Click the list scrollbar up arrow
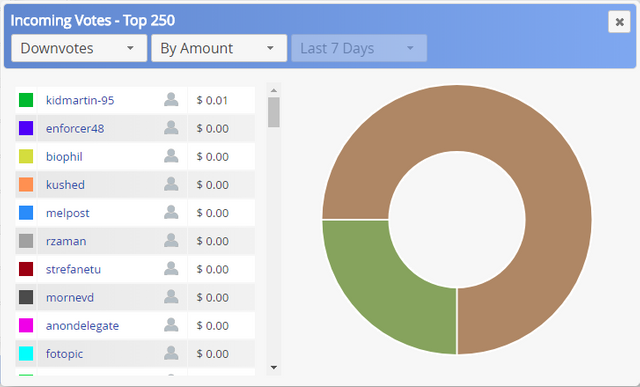Image resolution: width=640 pixels, height=387 pixels. coord(274,90)
